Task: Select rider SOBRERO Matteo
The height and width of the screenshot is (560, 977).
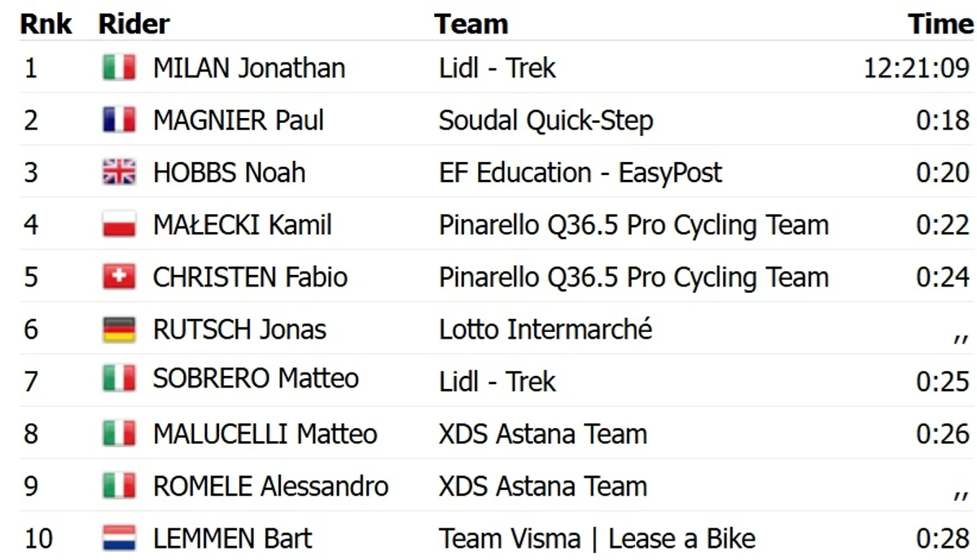Action: pyautogui.click(x=256, y=378)
